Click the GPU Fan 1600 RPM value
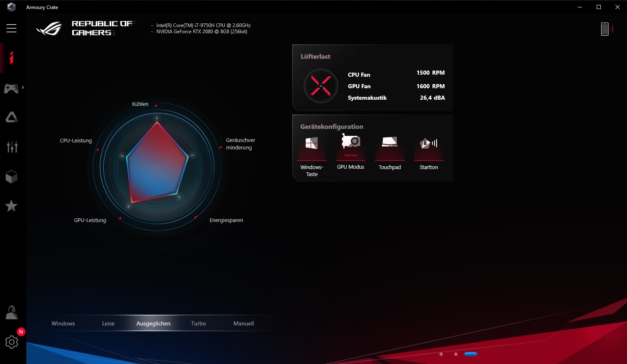 click(430, 86)
